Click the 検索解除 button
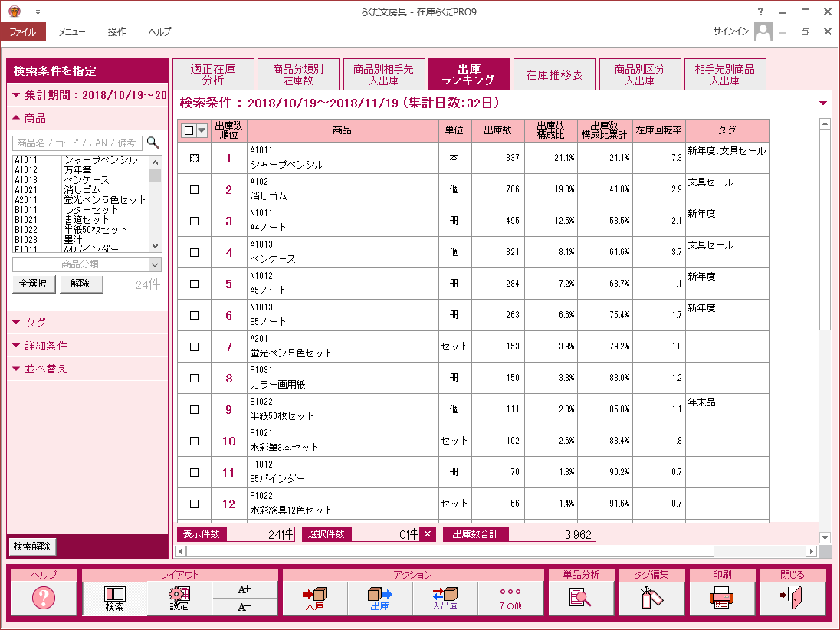This screenshot has width=840, height=630. coord(32,546)
